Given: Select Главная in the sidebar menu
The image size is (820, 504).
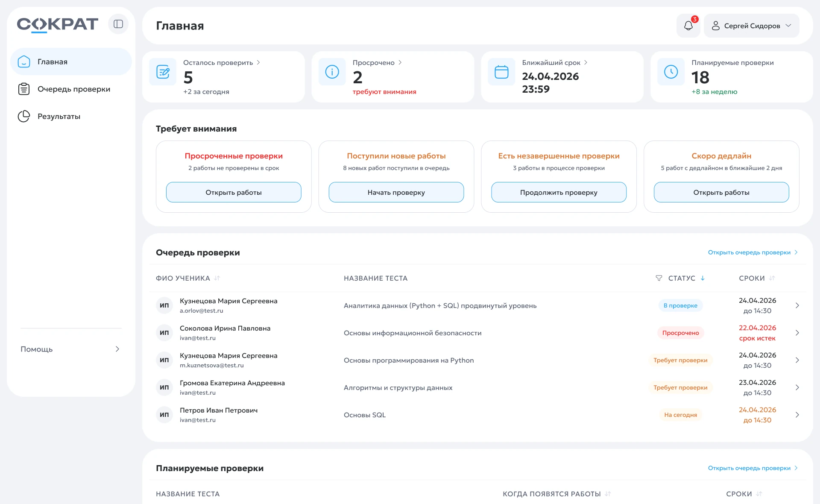Looking at the screenshot, I should click(x=71, y=62).
